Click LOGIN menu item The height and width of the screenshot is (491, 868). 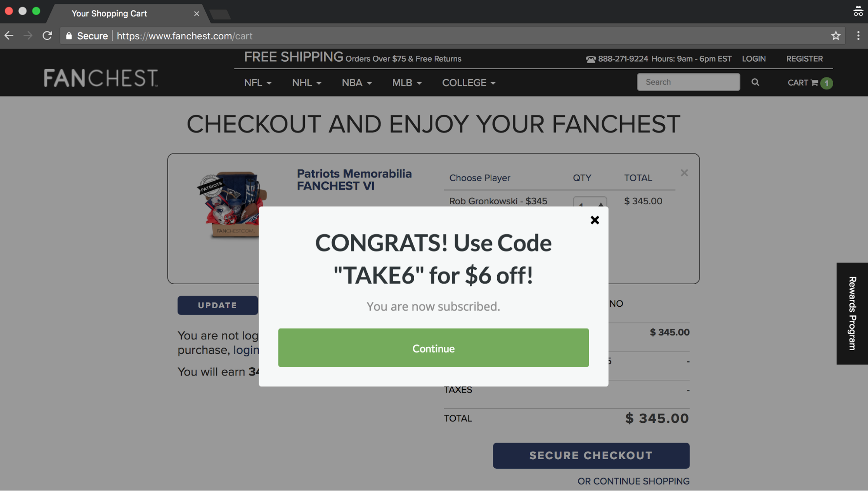click(754, 59)
